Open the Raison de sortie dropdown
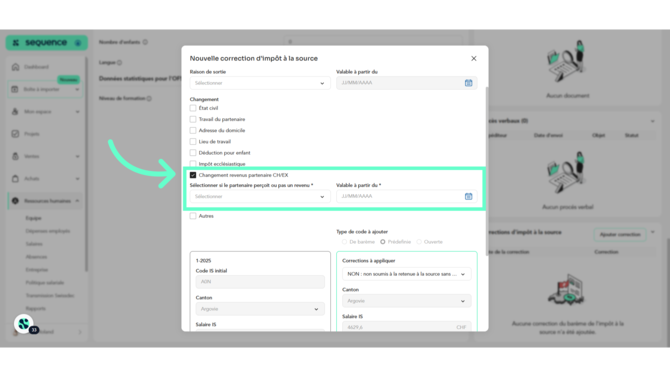 (260, 83)
